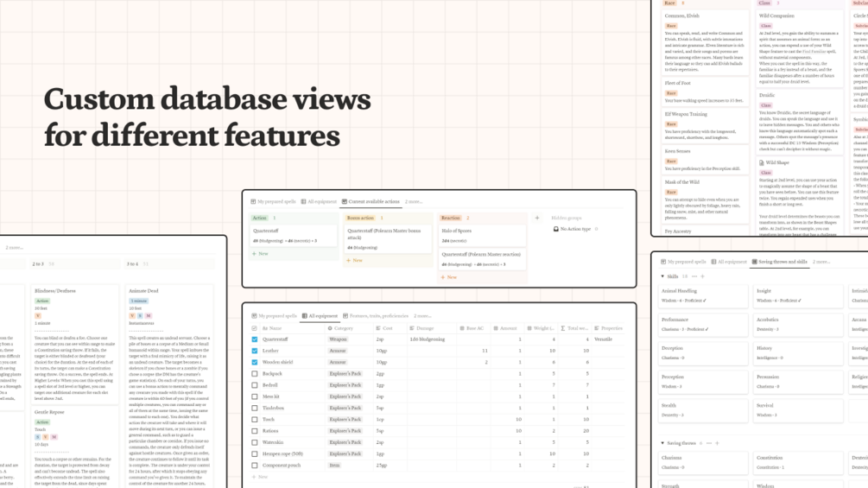This screenshot has height=488, width=868.
Task: Open the Skills group options ellipsis
Action: pos(694,276)
